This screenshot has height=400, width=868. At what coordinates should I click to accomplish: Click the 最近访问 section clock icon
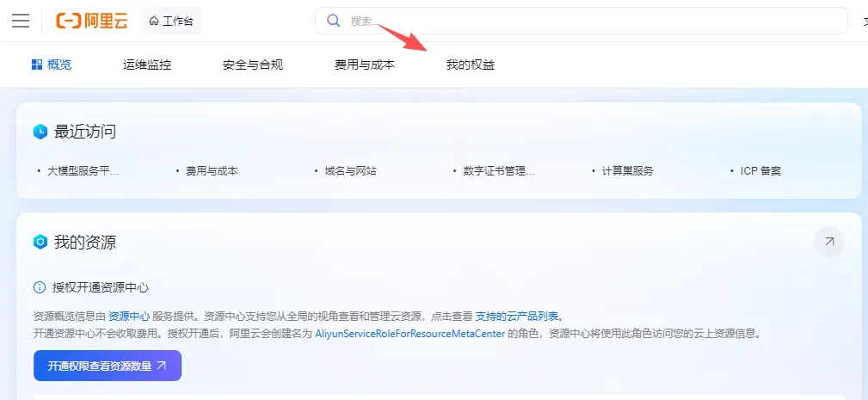tap(40, 132)
